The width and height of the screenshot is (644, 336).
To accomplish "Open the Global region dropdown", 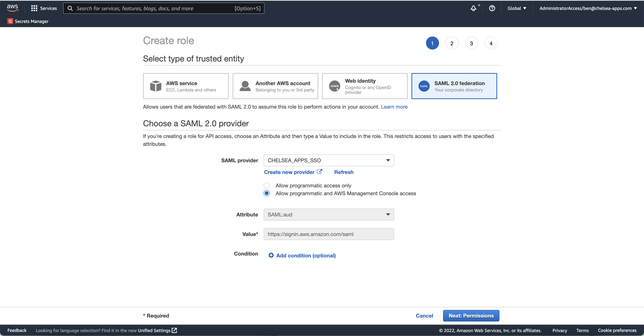I will click(517, 8).
